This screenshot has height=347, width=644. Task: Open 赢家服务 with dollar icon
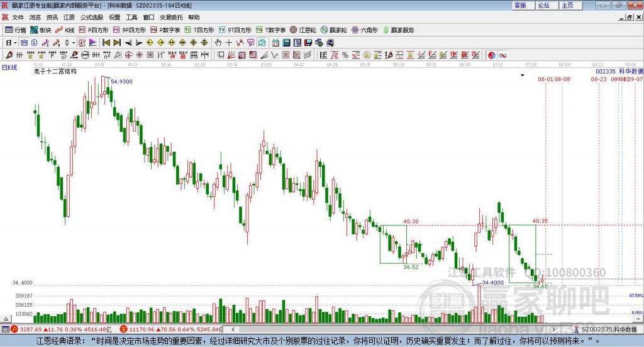coord(399,30)
